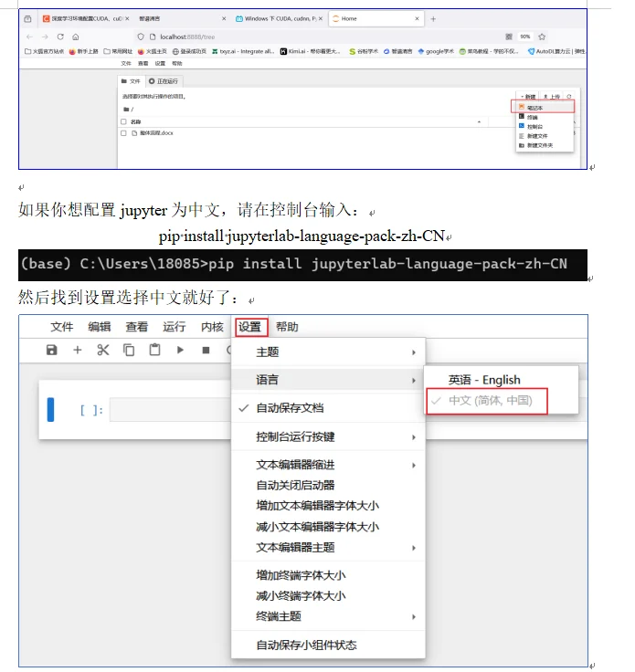
Task: Copy the cell using the copy icon
Action: point(129,350)
